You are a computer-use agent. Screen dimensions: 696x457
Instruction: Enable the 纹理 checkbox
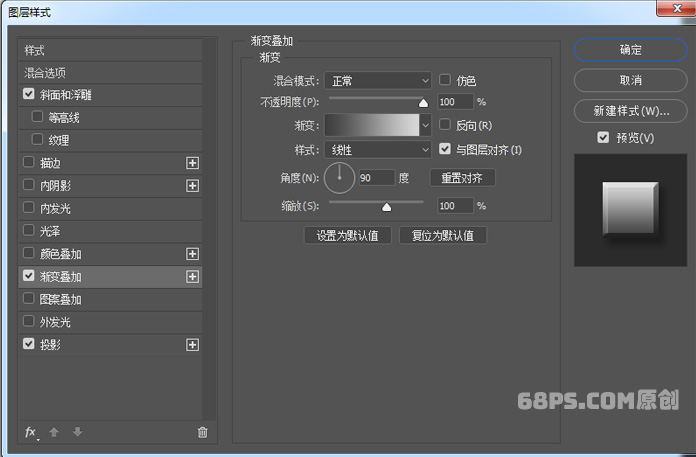pos(37,139)
